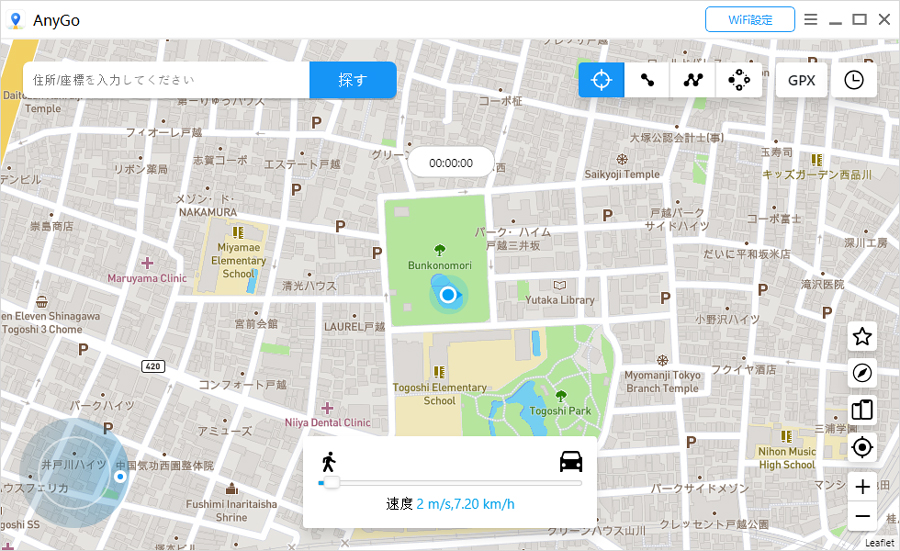Click the 探す search button
The image size is (900, 551).
click(x=353, y=80)
